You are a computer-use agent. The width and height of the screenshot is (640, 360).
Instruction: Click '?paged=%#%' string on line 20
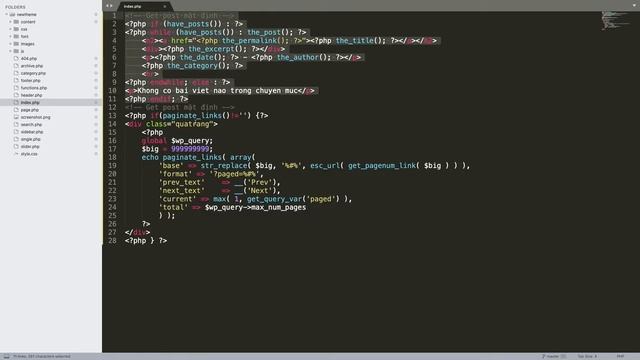point(234,174)
